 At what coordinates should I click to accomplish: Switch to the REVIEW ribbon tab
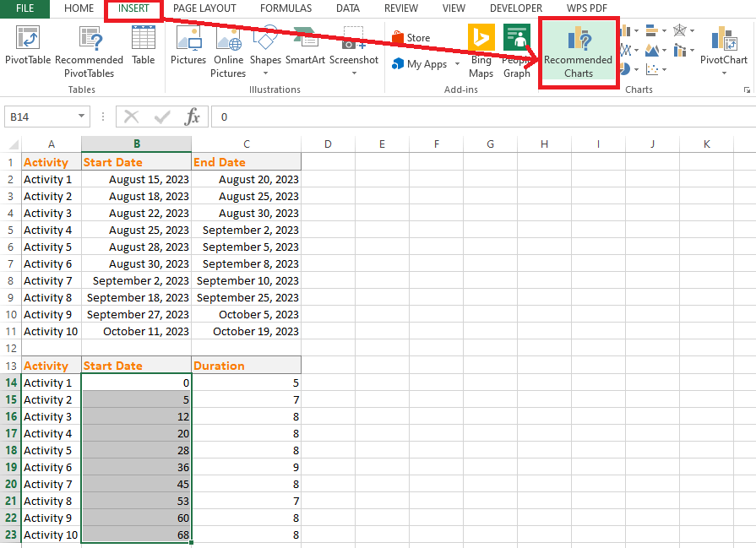click(x=400, y=8)
